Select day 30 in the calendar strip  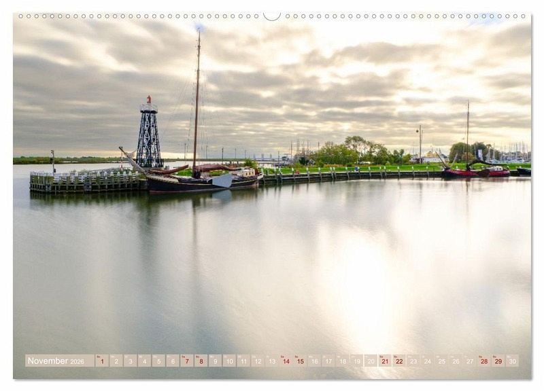pos(513,361)
